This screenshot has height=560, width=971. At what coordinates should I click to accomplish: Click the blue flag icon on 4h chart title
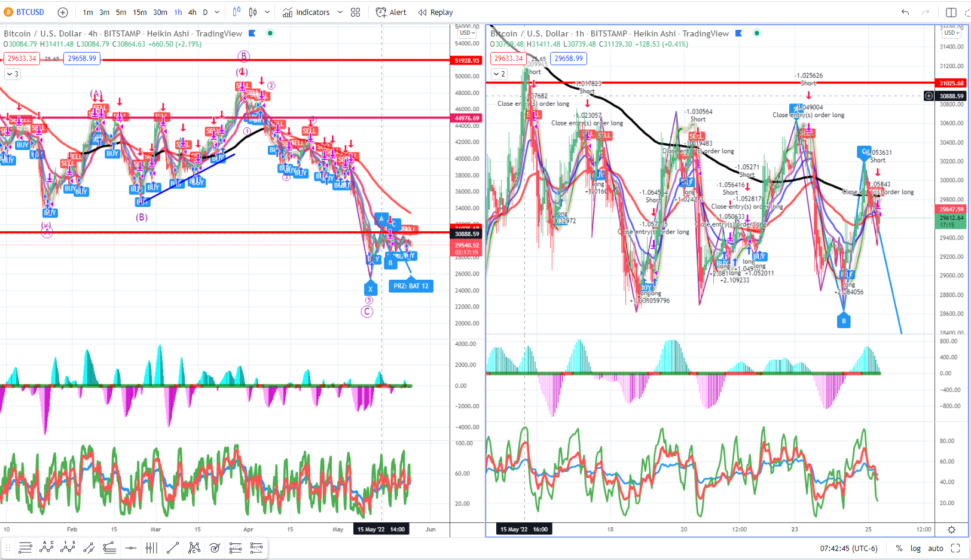[x=252, y=33]
